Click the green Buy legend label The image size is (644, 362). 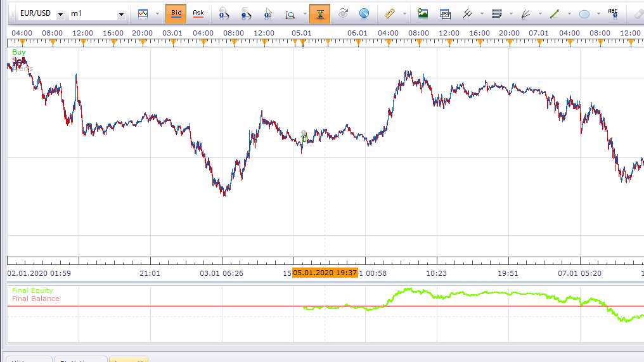(19, 52)
